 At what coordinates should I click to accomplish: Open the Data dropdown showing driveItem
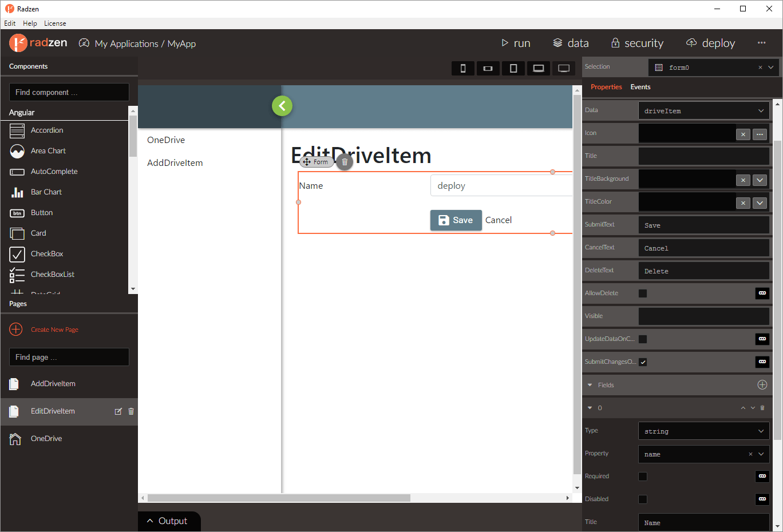coord(703,111)
